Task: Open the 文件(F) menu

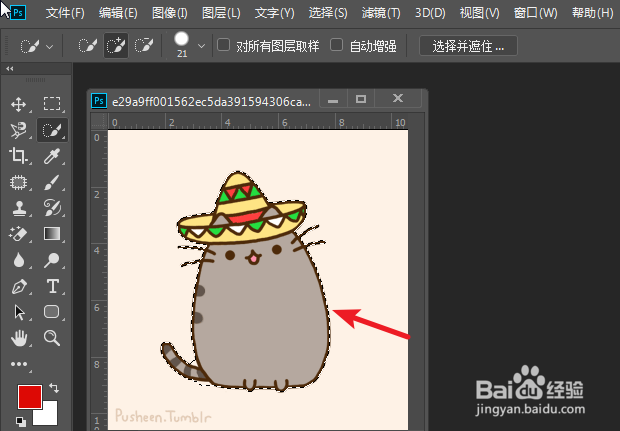Action: (x=65, y=13)
